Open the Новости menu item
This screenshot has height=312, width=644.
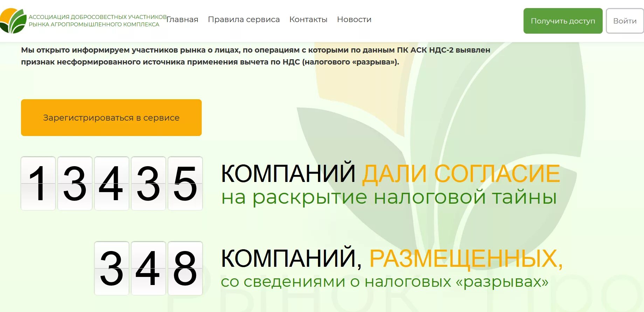point(354,20)
